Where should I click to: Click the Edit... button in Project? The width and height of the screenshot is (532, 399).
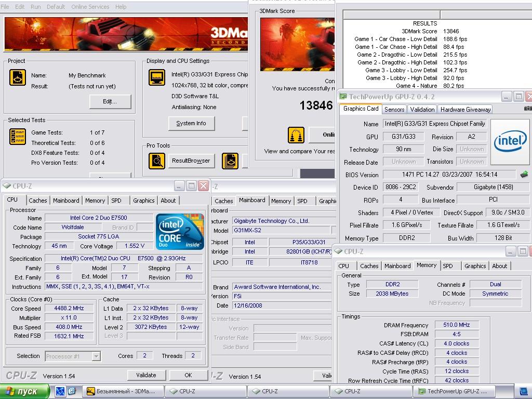(110, 101)
